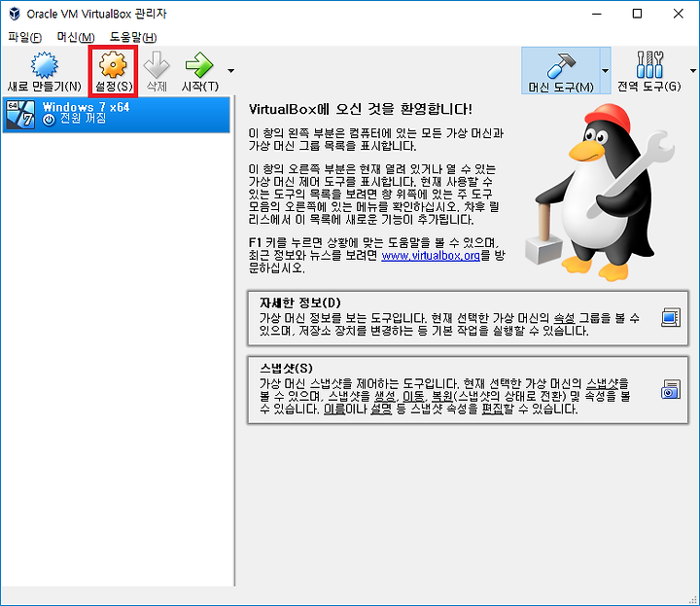
Task: Close the VirtualBox Manager window
Action: (679, 14)
